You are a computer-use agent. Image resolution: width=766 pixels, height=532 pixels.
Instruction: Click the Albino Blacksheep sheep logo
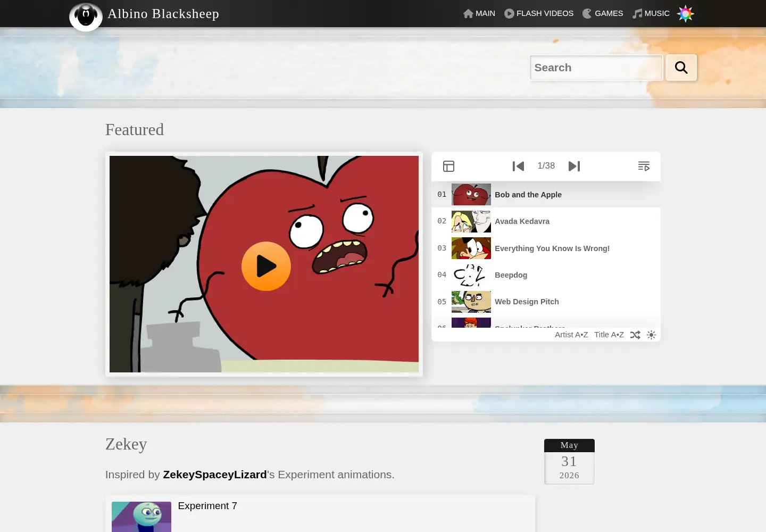pyautogui.click(x=86, y=16)
